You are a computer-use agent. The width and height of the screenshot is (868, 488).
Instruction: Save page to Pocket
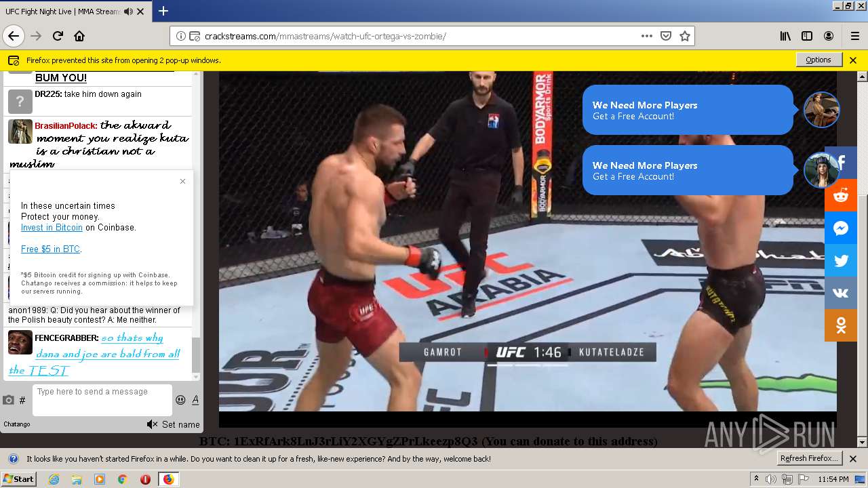(x=666, y=36)
